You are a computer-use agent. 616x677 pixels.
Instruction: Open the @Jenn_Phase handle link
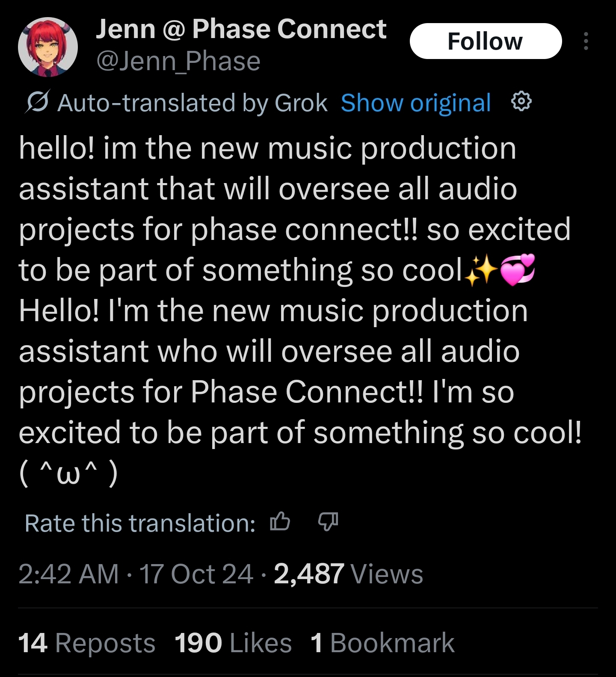pyautogui.click(x=178, y=61)
